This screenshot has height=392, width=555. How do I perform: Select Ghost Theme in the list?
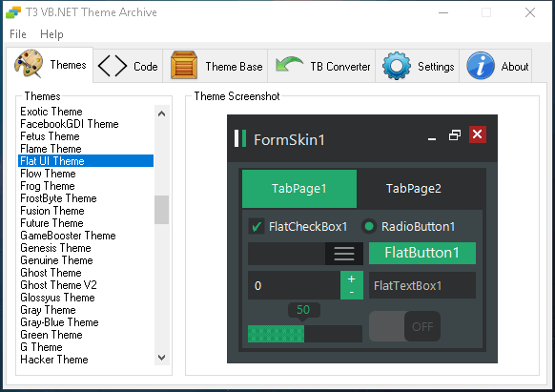pyautogui.click(x=86, y=273)
